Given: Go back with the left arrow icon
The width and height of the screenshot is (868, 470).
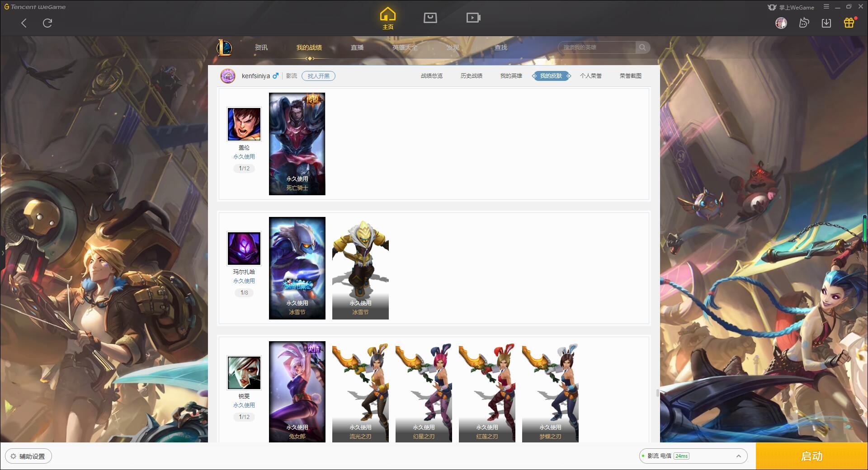Looking at the screenshot, I should pos(24,23).
